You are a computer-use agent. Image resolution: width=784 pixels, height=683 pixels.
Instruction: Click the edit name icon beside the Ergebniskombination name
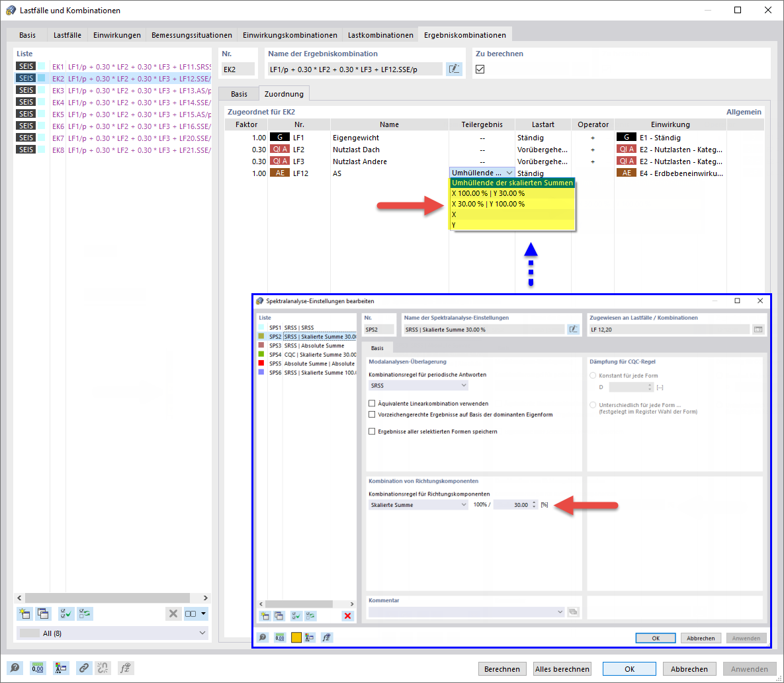[x=454, y=69]
